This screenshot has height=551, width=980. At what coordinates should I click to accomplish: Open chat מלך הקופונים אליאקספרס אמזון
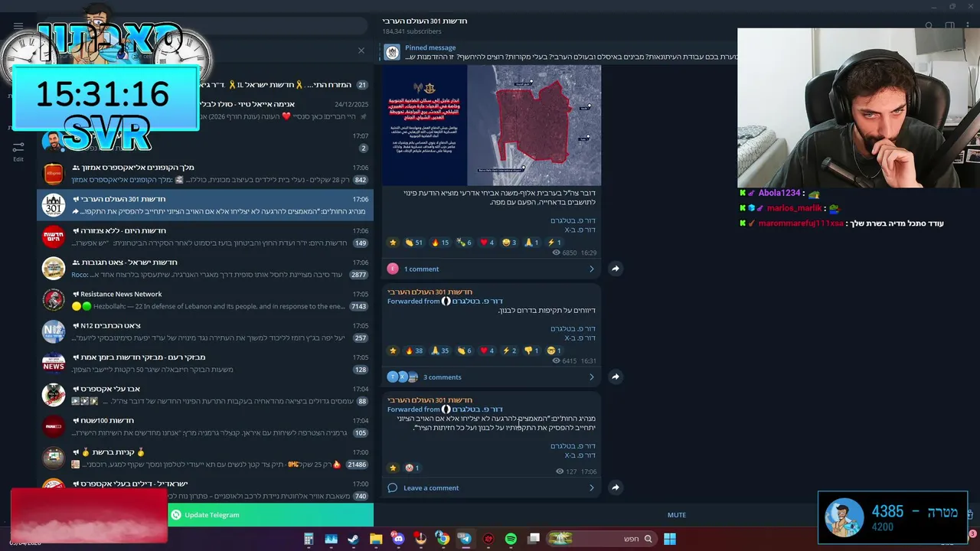click(205, 174)
